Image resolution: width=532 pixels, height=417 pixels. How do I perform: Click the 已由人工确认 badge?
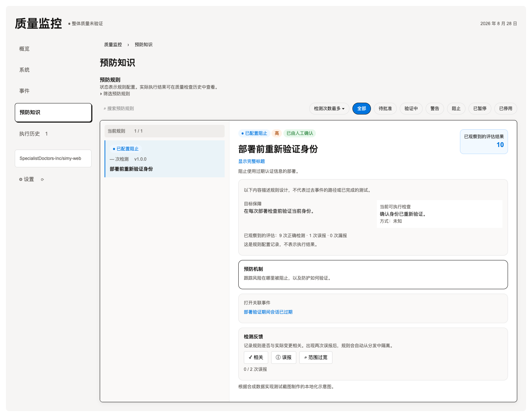[300, 133]
